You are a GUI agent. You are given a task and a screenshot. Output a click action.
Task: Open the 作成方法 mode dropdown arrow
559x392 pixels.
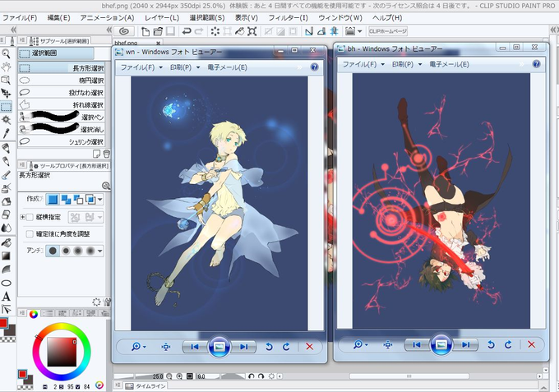click(x=100, y=199)
